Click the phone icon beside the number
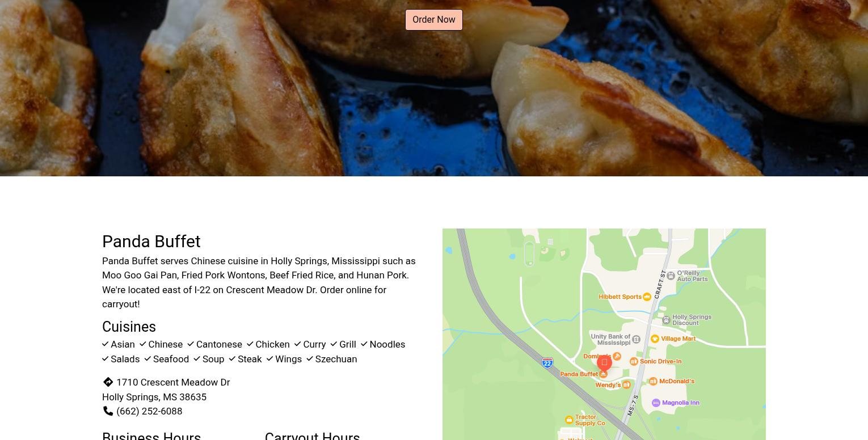This screenshot has width=868, height=440. click(108, 411)
